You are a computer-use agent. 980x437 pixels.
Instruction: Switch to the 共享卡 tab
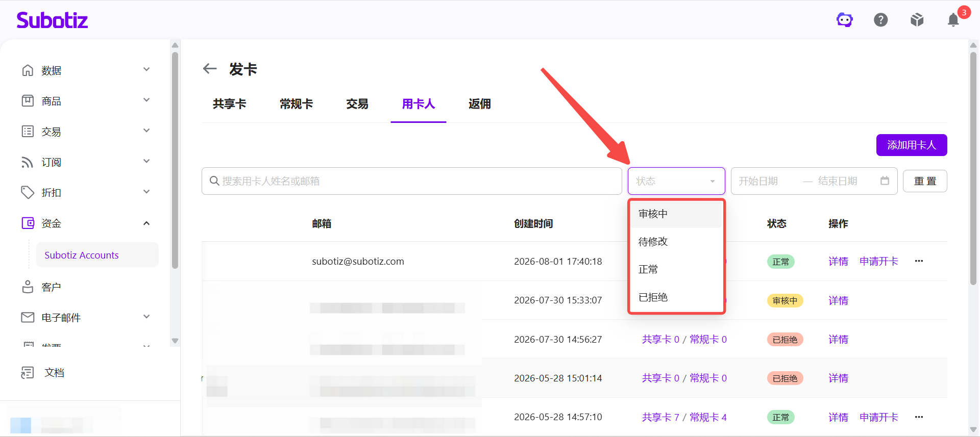click(230, 104)
